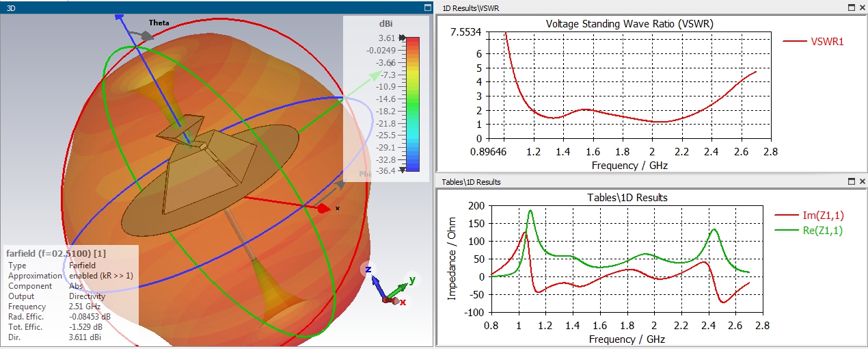Select the Theta angle handle in 3D view
This screenshot has width=868, height=349.
pos(147,35)
